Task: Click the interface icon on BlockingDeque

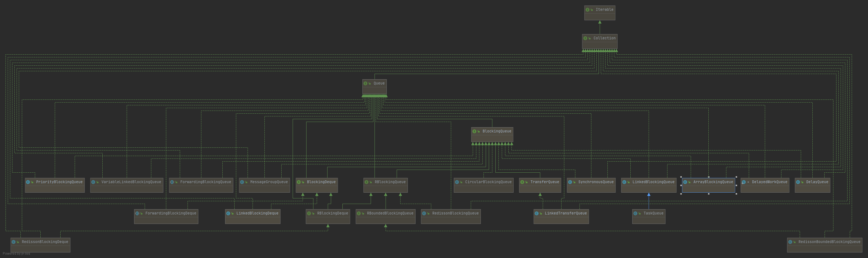Action: coord(298,182)
